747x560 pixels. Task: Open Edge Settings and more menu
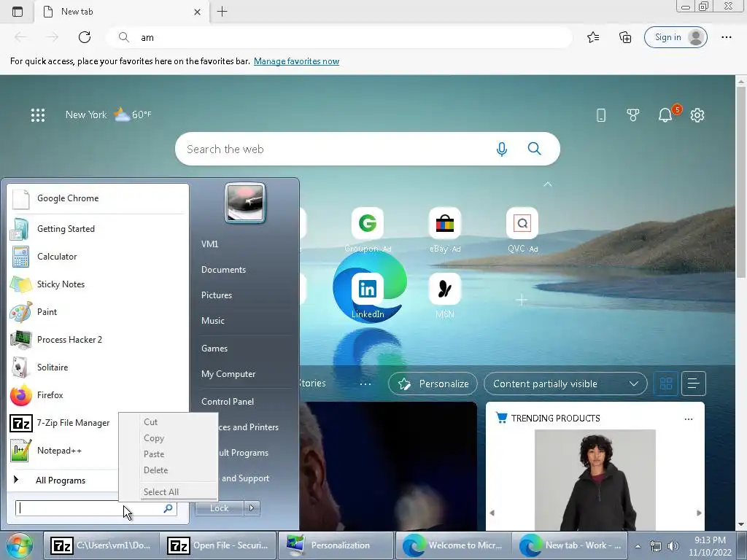click(x=726, y=37)
